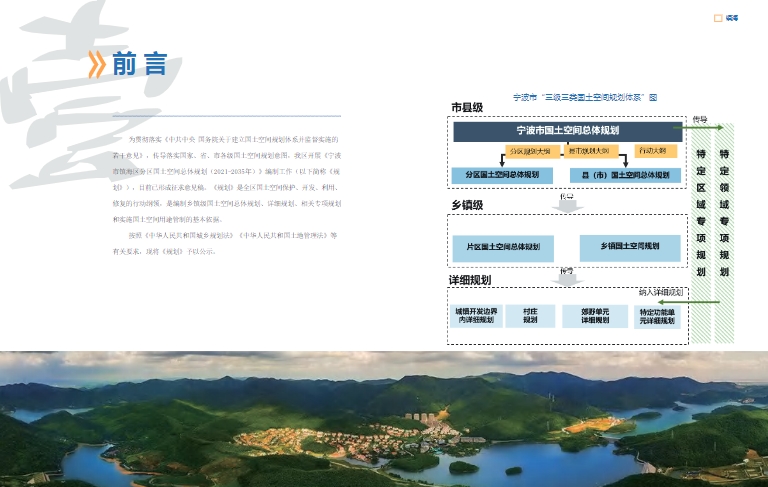Select the 宁波市国土空间总体规划 dark blue box
This screenshot has height=487, width=768.
pyautogui.click(x=567, y=132)
